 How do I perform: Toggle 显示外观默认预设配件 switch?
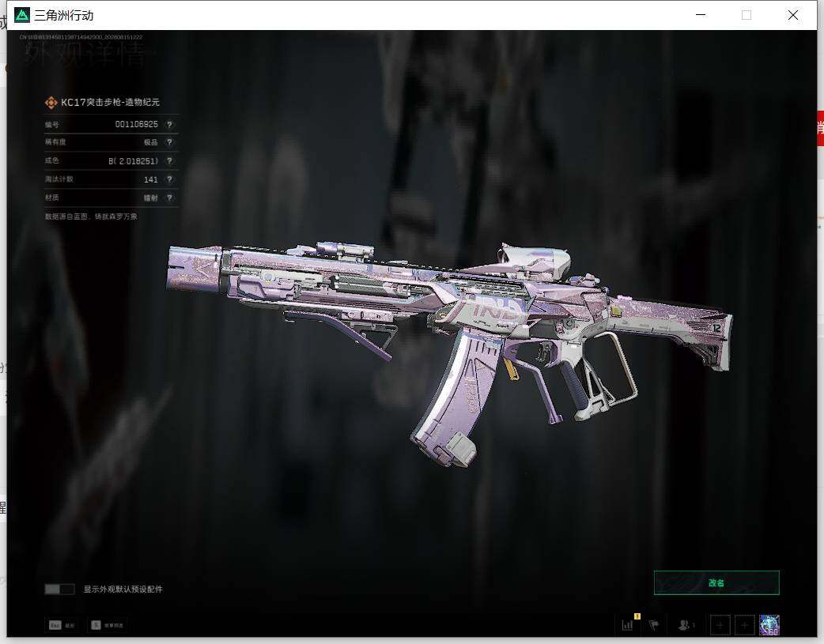click(59, 589)
